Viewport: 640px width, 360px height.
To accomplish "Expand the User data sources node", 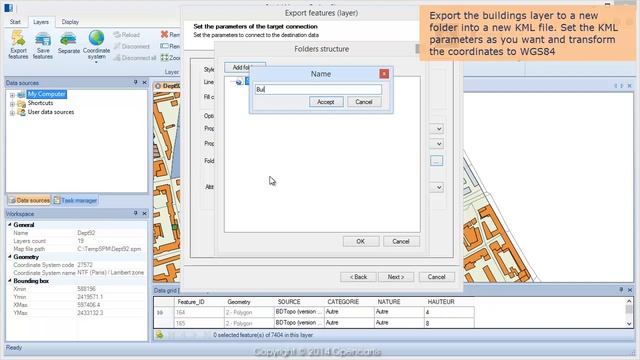I will 12,113.
